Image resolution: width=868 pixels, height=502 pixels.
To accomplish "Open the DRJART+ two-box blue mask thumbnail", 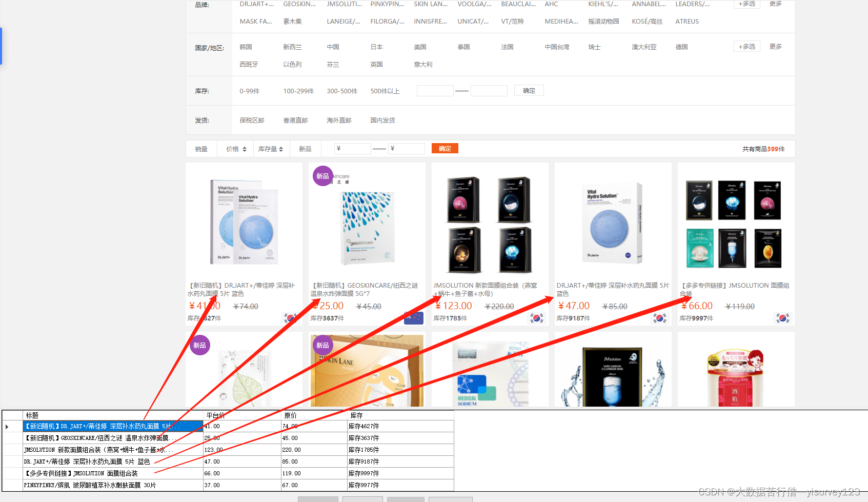I will point(244,222).
